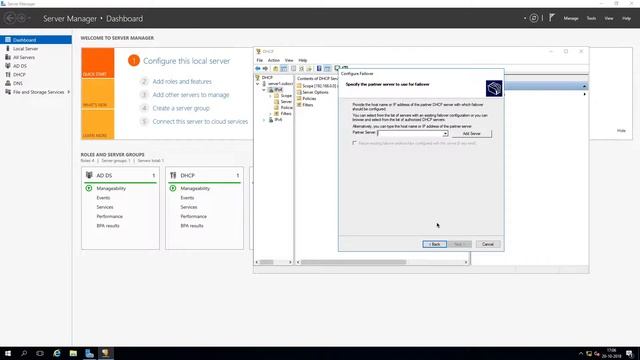This screenshot has height=360, width=640.
Task: Click Hide on the welcome panel
Action: click(x=621, y=131)
